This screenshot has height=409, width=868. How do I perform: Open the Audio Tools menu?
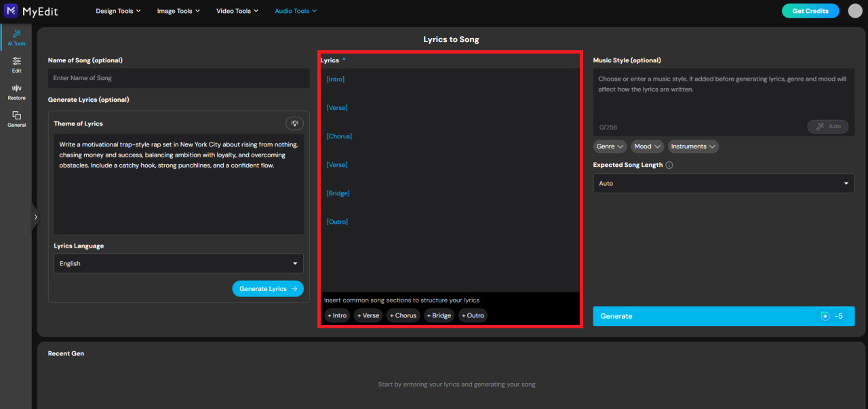tap(295, 10)
